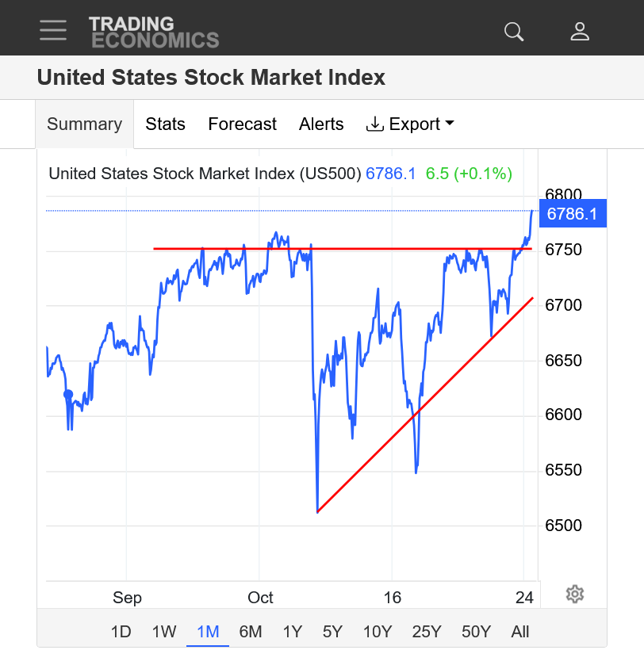
Task: Click the Trading Economics logo
Action: point(153,32)
